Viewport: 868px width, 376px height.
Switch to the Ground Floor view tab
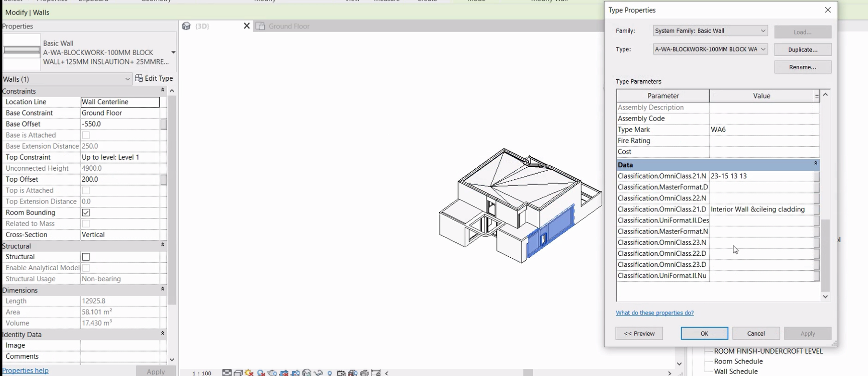click(289, 26)
